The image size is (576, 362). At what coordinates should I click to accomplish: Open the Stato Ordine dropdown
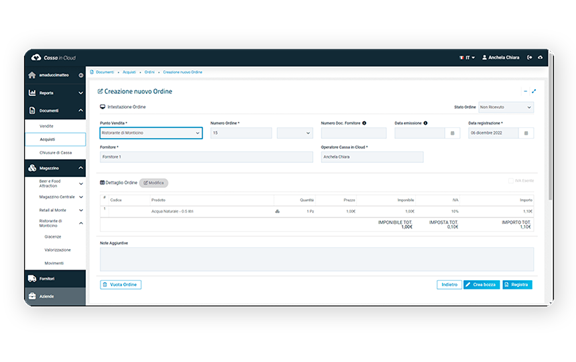(x=506, y=107)
